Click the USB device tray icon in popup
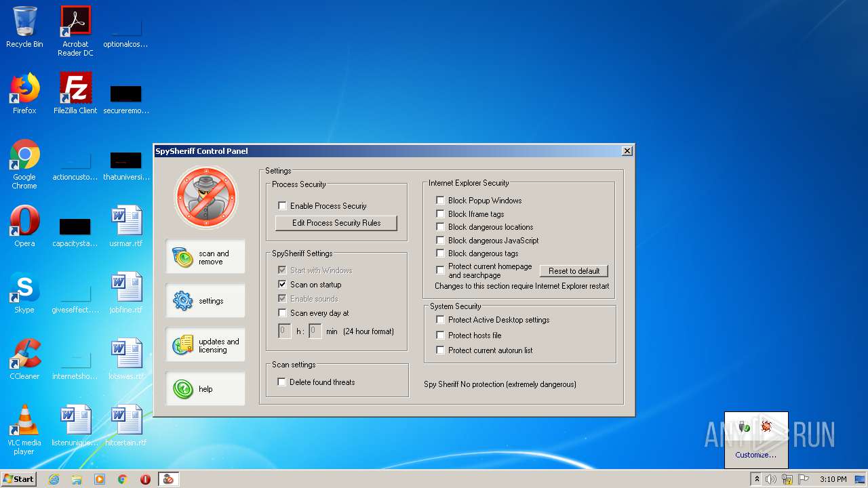The height and width of the screenshot is (488, 868). point(744,426)
